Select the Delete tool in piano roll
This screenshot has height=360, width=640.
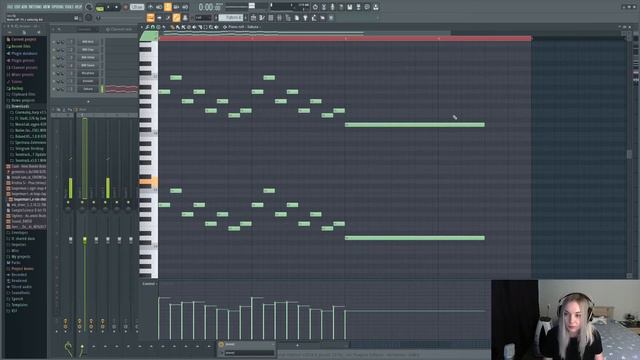pos(189,27)
